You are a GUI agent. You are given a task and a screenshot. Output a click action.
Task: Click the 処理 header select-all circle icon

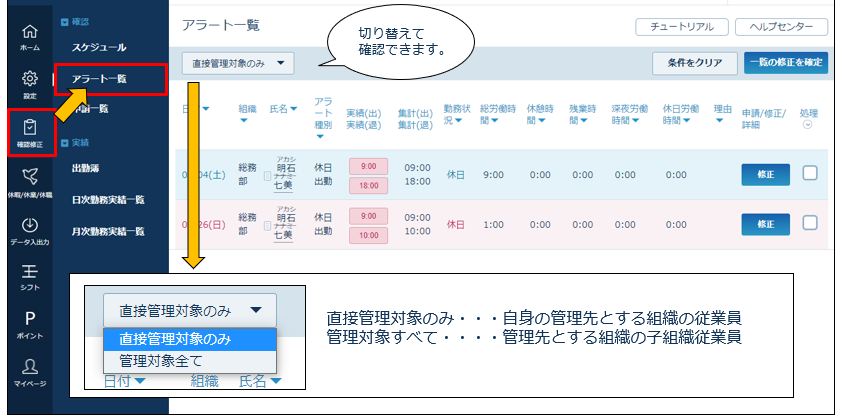click(807, 125)
